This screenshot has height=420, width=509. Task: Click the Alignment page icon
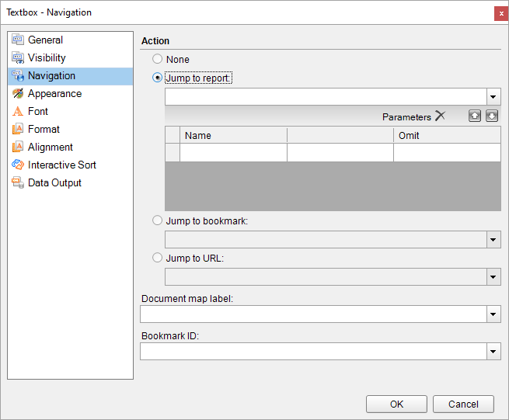pyautogui.click(x=18, y=147)
